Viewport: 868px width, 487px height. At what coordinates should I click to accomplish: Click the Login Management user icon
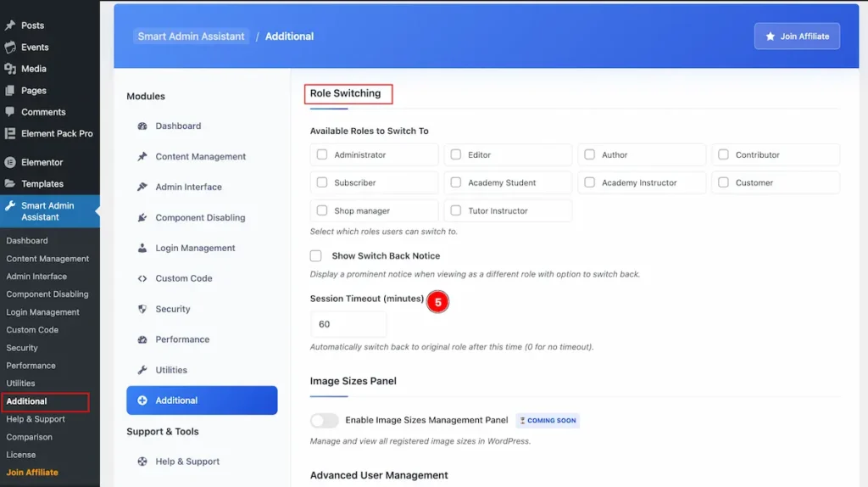(x=142, y=248)
